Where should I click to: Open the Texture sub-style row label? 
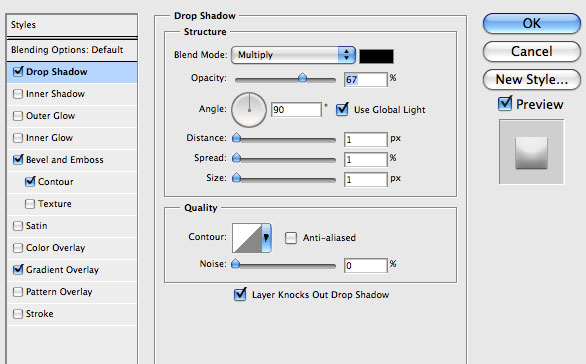pyautogui.click(x=55, y=204)
